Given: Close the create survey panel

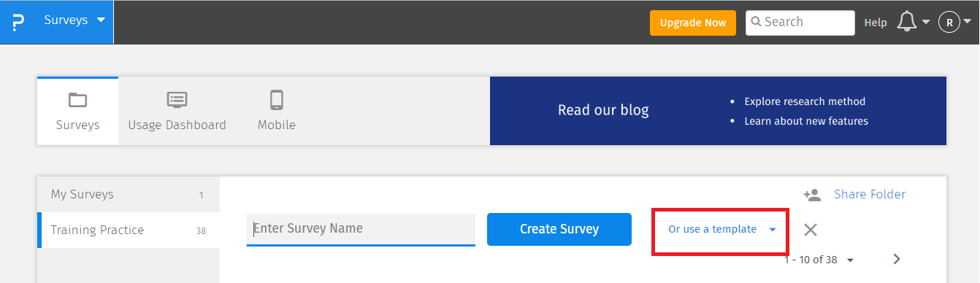Looking at the screenshot, I should click(810, 230).
